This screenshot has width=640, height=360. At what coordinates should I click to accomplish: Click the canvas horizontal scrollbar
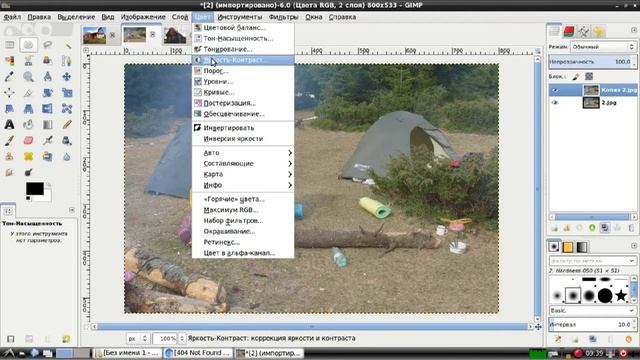[x=312, y=327]
